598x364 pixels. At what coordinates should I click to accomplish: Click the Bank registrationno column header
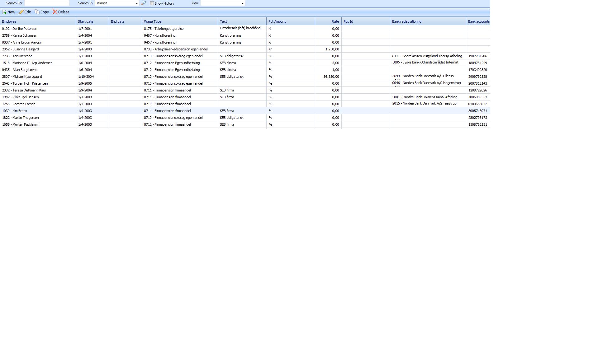[x=406, y=21]
